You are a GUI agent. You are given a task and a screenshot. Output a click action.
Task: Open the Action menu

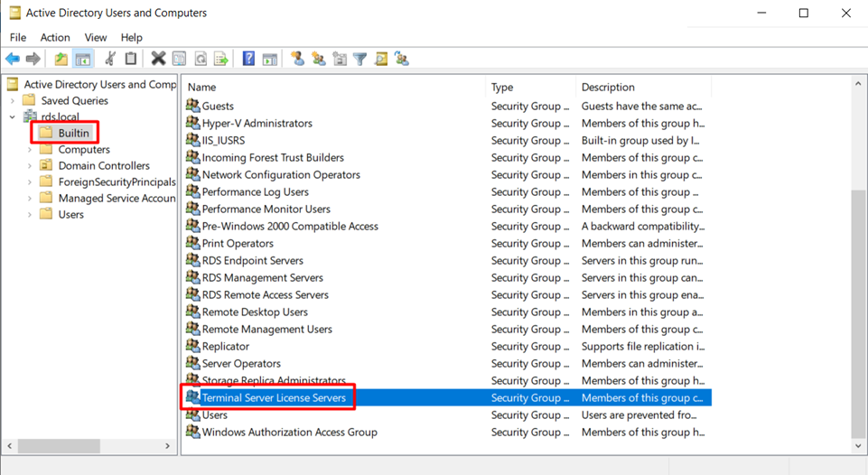(x=54, y=37)
